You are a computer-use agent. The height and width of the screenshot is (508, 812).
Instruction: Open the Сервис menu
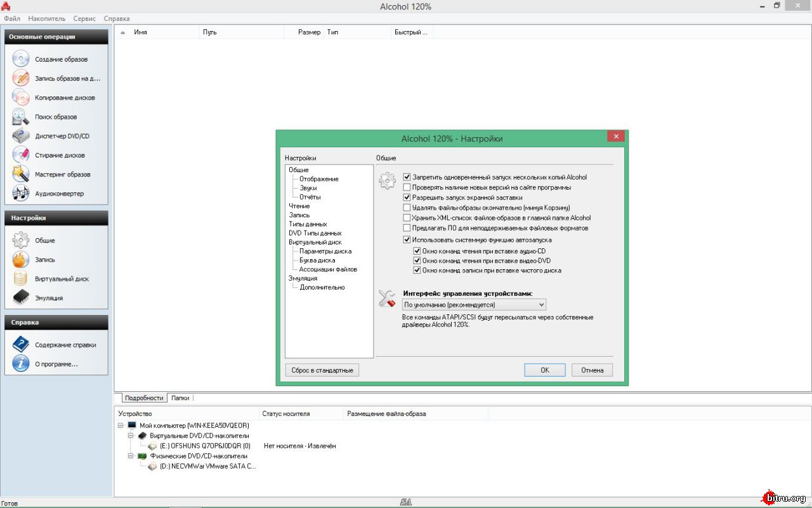(85, 18)
